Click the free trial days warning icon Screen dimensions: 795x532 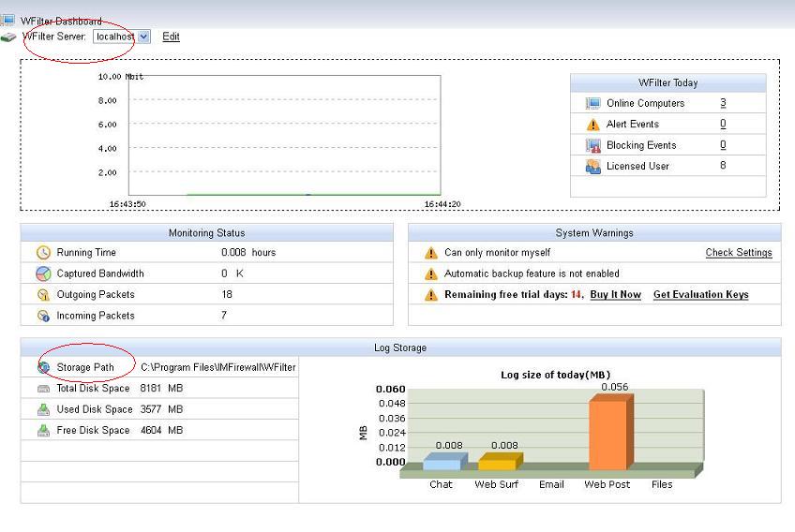[431, 295]
